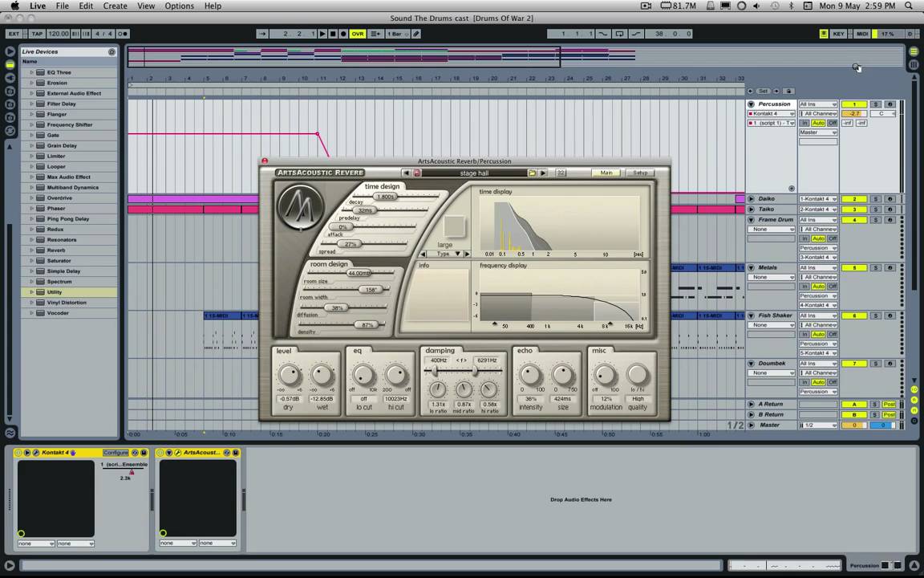The width and height of the screenshot is (924, 578).
Task: Tap tempo with the TAP button
Action: pyautogui.click(x=37, y=34)
